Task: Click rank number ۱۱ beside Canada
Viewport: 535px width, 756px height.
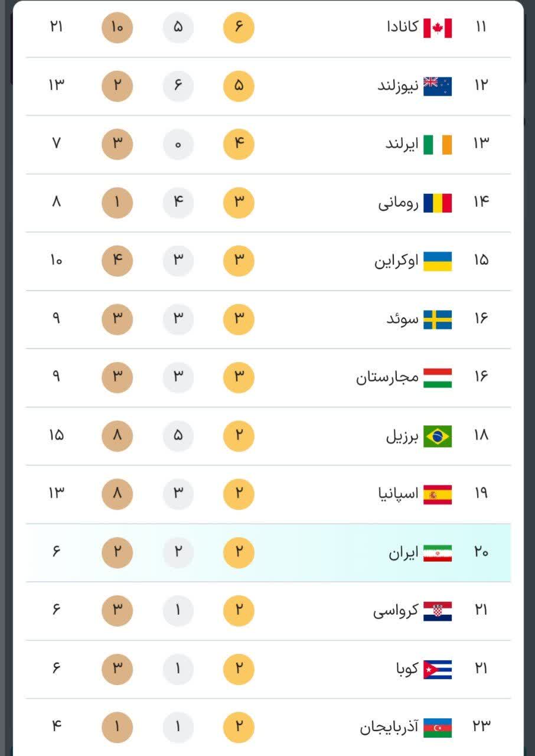Action: [481, 28]
